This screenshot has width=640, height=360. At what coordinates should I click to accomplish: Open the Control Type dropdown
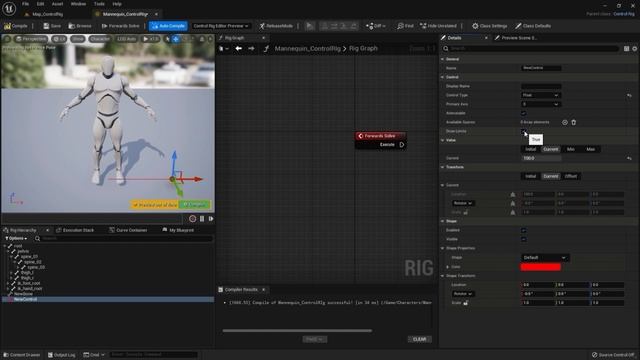(541, 95)
